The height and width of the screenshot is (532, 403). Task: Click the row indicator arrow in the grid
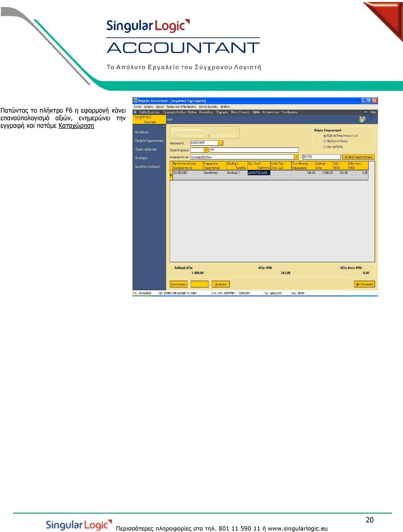(171, 175)
